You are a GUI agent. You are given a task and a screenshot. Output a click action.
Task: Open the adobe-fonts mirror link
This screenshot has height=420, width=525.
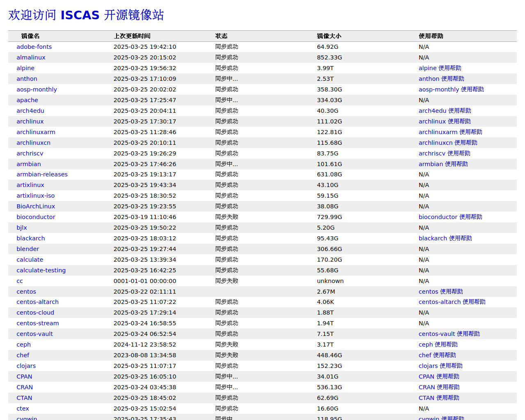[34, 47]
